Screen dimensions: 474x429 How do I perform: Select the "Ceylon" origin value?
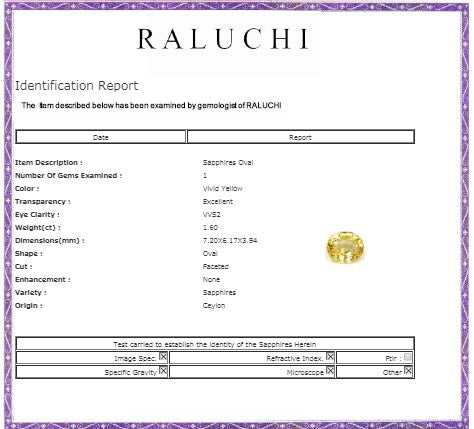pyautogui.click(x=214, y=306)
